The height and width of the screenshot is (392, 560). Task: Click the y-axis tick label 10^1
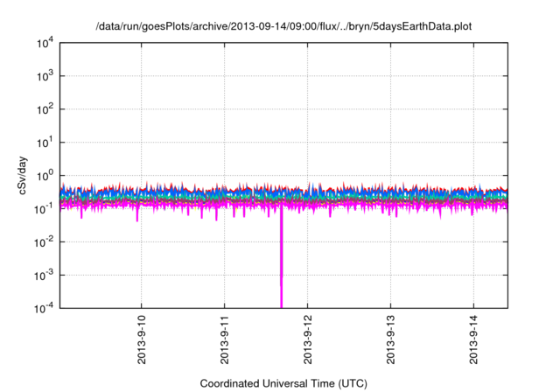(x=45, y=143)
